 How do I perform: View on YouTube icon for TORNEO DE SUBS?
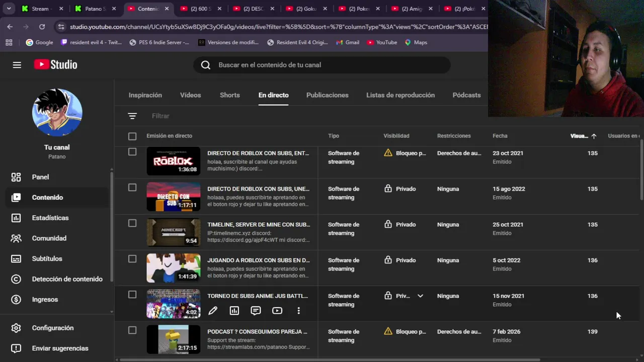(x=277, y=311)
